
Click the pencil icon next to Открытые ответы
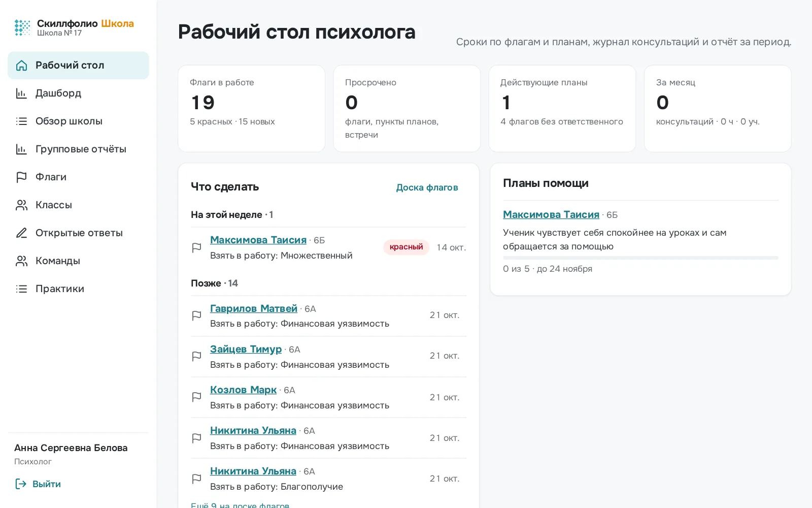(21, 233)
